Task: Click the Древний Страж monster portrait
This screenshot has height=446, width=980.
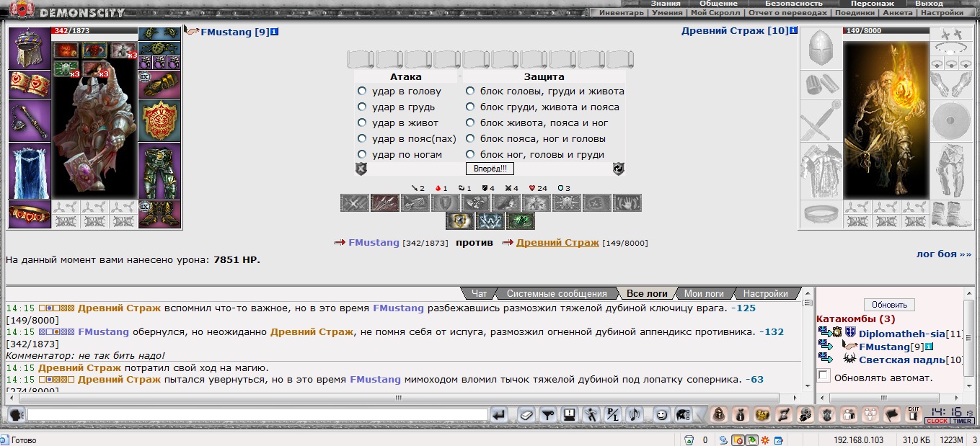Action: (886, 120)
